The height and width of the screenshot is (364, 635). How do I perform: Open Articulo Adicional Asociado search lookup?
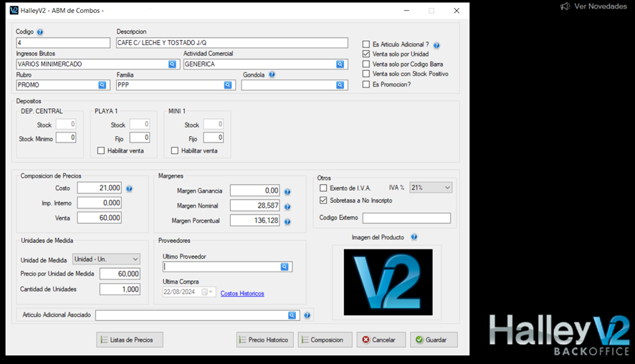[292, 315]
